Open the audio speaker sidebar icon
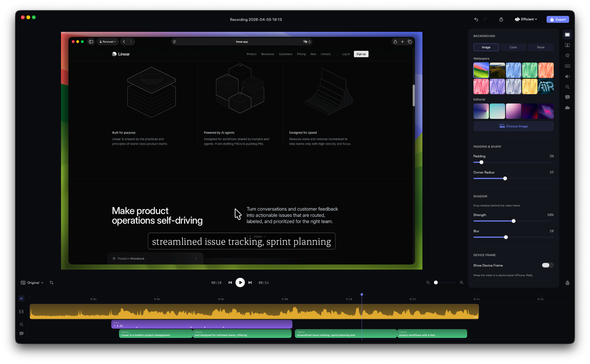The width and height of the screenshot is (590, 364). click(567, 77)
